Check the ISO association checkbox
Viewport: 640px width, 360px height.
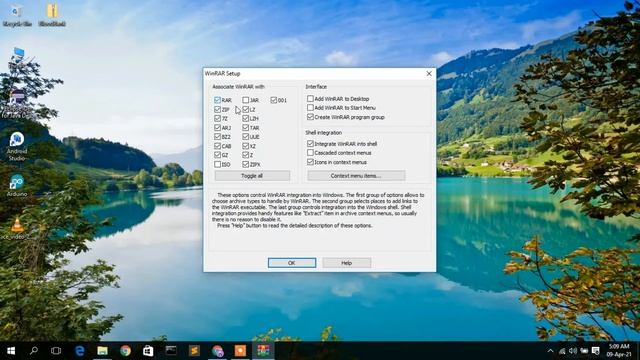pos(218,164)
